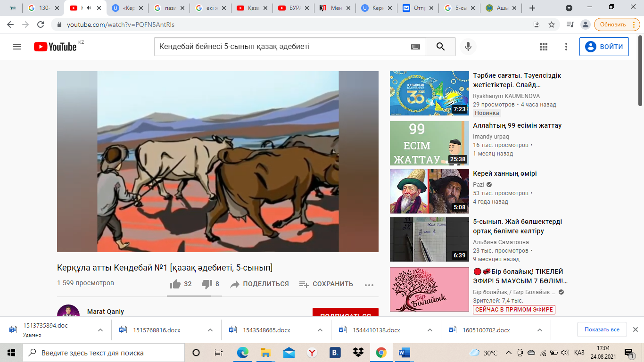Open the "Керей ханның өмірі" video thumbnail

click(x=429, y=191)
